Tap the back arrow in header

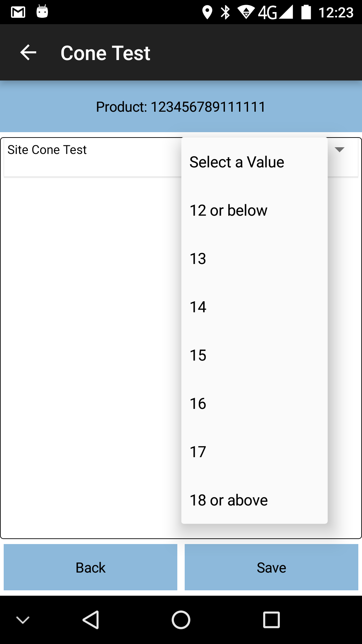28,53
